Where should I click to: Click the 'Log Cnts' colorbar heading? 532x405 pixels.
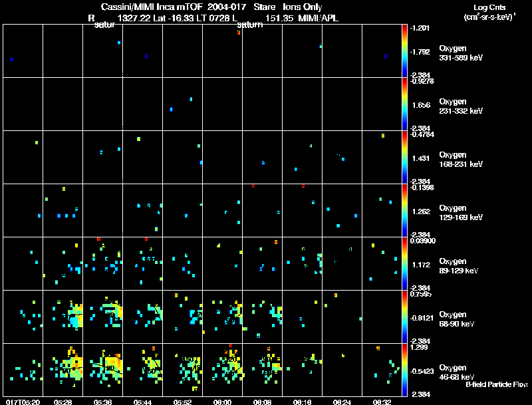pos(489,7)
